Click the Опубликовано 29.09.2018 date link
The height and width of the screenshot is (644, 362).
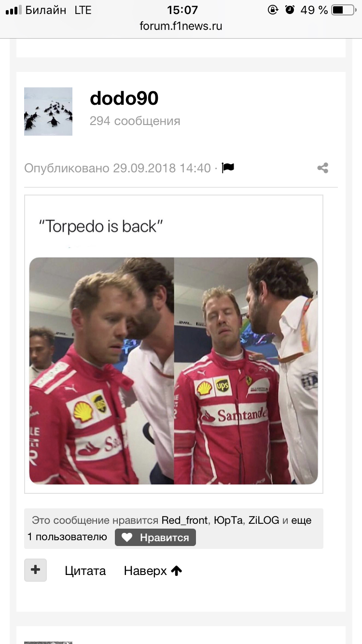pyautogui.click(x=117, y=168)
